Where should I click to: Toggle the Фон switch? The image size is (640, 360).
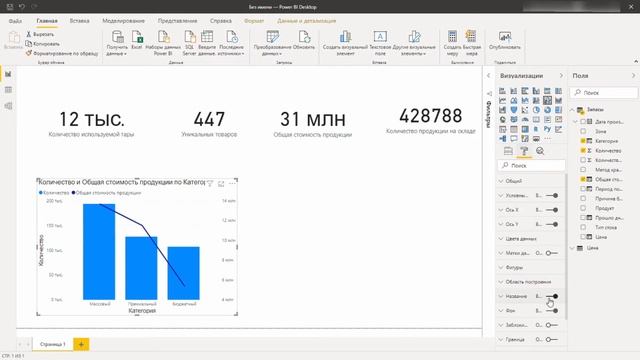552,311
